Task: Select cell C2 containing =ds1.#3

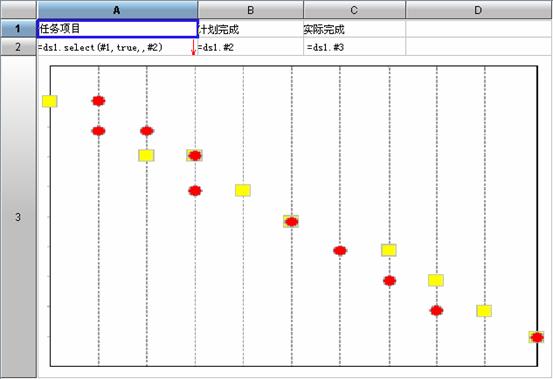Action: click(354, 47)
